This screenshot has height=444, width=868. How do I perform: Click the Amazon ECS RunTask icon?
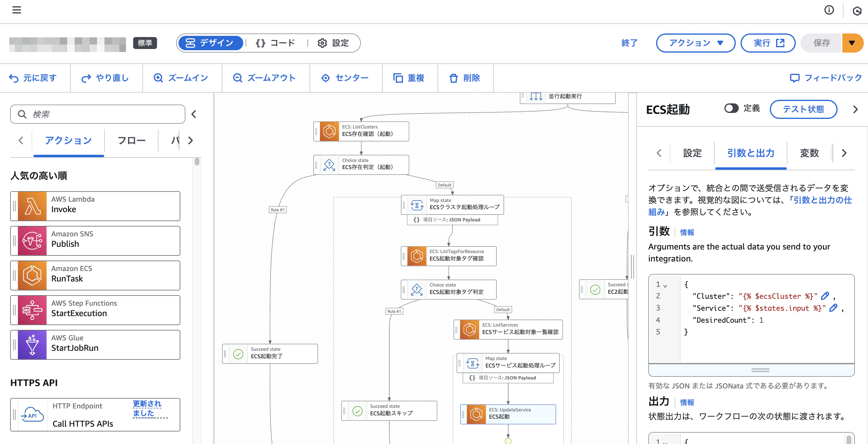coord(32,275)
